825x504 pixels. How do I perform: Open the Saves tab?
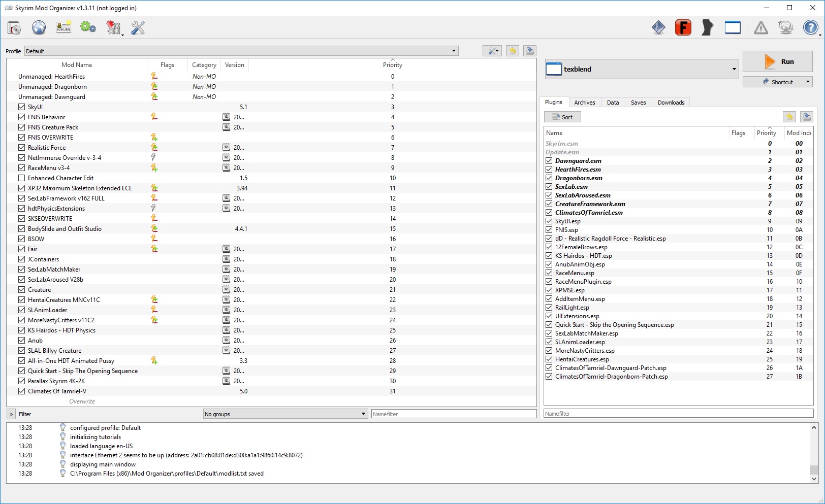(x=639, y=103)
